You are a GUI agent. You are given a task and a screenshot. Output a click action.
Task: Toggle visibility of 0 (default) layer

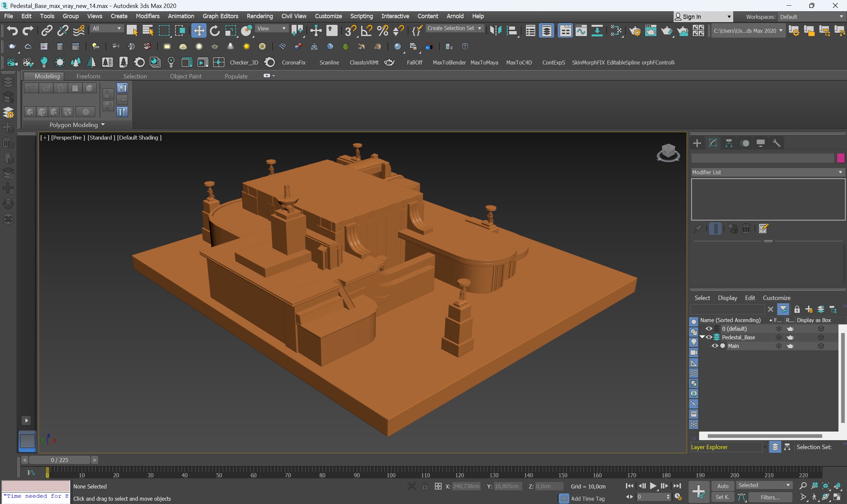point(709,329)
